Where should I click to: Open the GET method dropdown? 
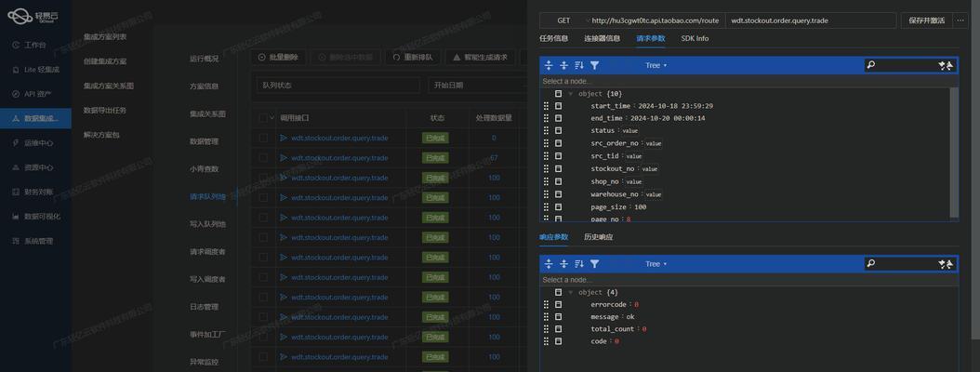(x=565, y=20)
